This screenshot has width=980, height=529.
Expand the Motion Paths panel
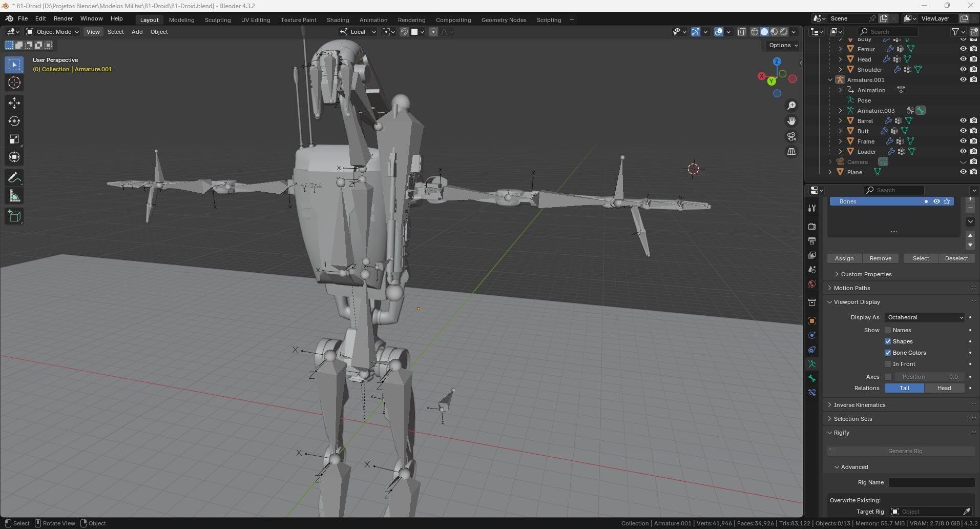pyautogui.click(x=851, y=288)
